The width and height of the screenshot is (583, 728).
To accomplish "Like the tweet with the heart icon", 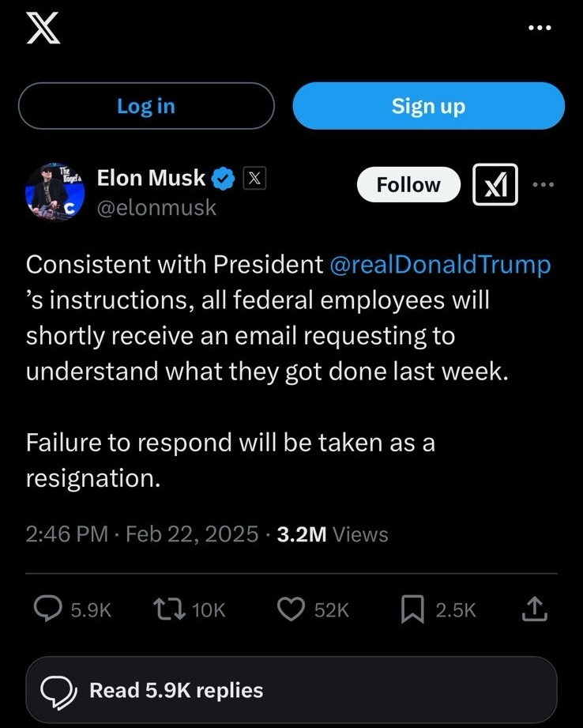I will coord(292,609).
